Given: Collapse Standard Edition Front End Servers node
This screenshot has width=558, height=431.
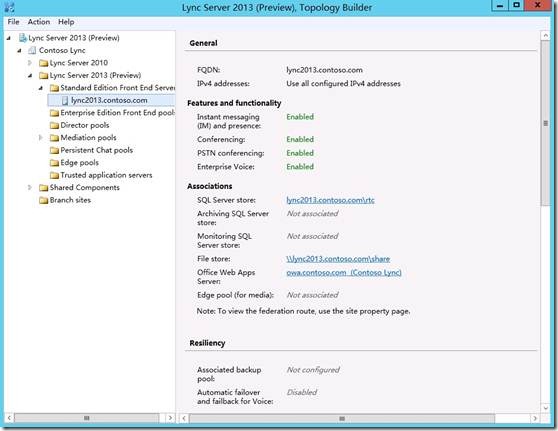Looking at the screenshot, I should pos(41,88).
